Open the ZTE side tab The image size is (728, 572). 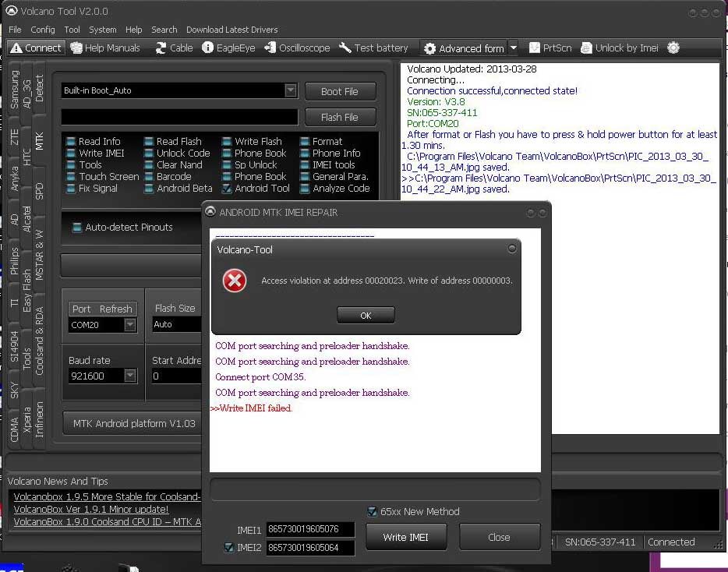[x=14, y=136]
